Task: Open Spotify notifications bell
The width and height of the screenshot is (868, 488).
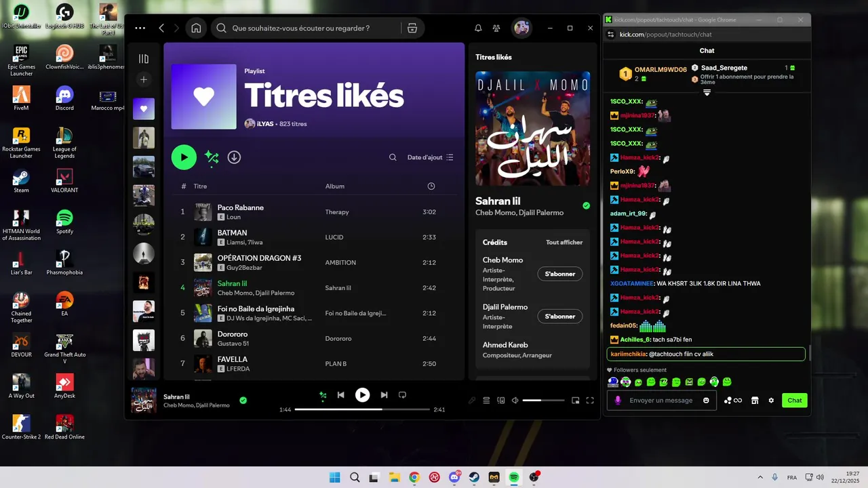Action: pyautogui.click(x=478, y=28)
